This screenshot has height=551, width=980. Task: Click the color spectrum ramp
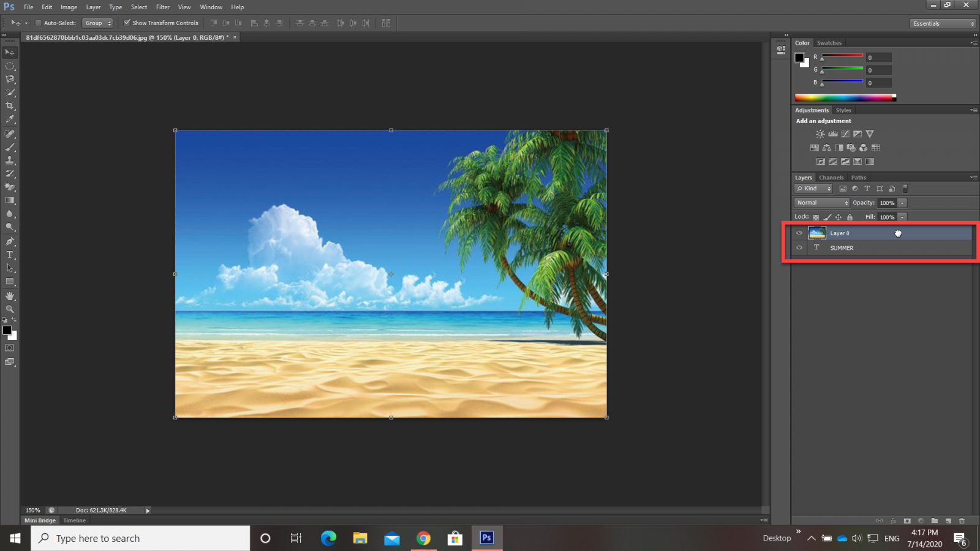(x=844, y=97)
